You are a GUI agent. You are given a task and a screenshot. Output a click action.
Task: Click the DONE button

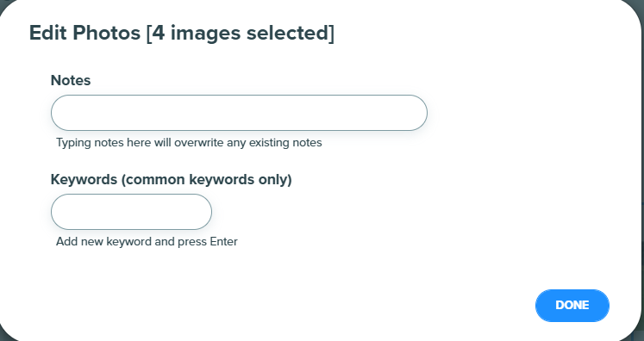(x=572, y=306)
